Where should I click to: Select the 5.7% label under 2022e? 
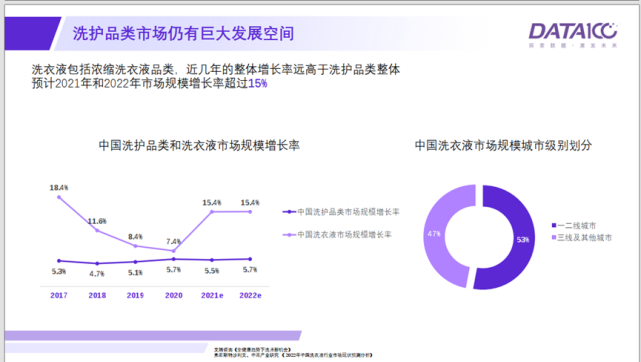[x=250, y=270]
